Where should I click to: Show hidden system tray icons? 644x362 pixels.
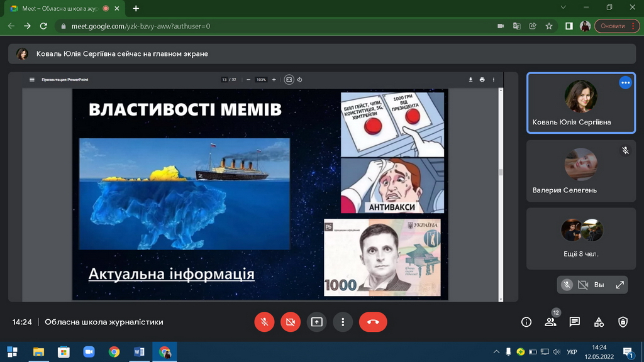point(496,352)
